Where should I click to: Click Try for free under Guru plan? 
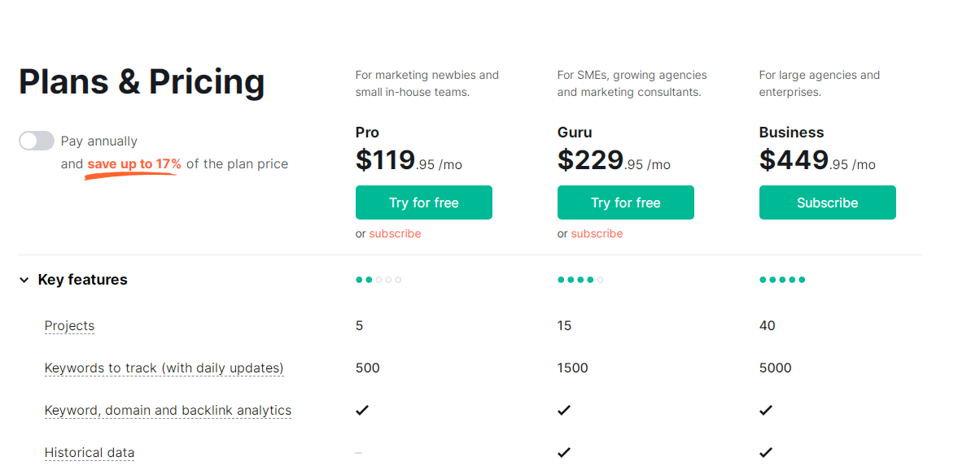point(625,202)
